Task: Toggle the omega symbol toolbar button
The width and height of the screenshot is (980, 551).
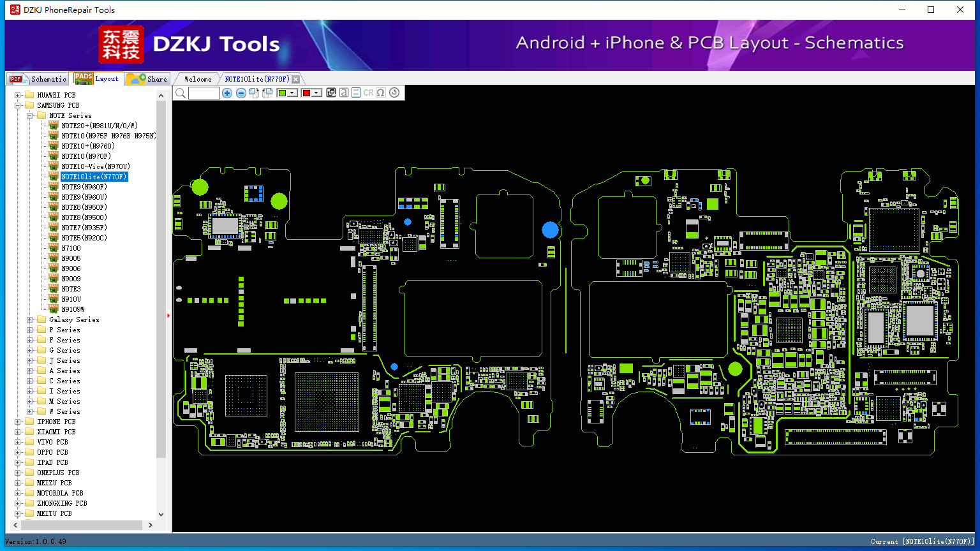Action: tap(381, 92)
